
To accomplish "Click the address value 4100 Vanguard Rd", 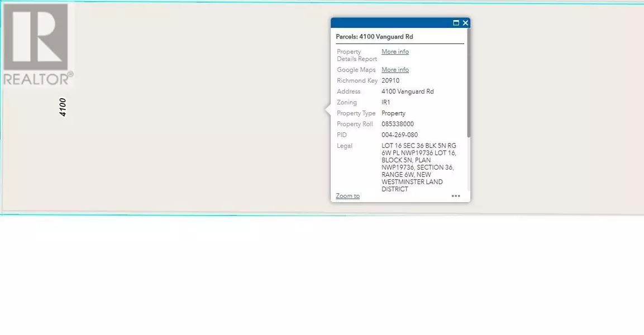I will pyautogui.click(x=407, y=92).
